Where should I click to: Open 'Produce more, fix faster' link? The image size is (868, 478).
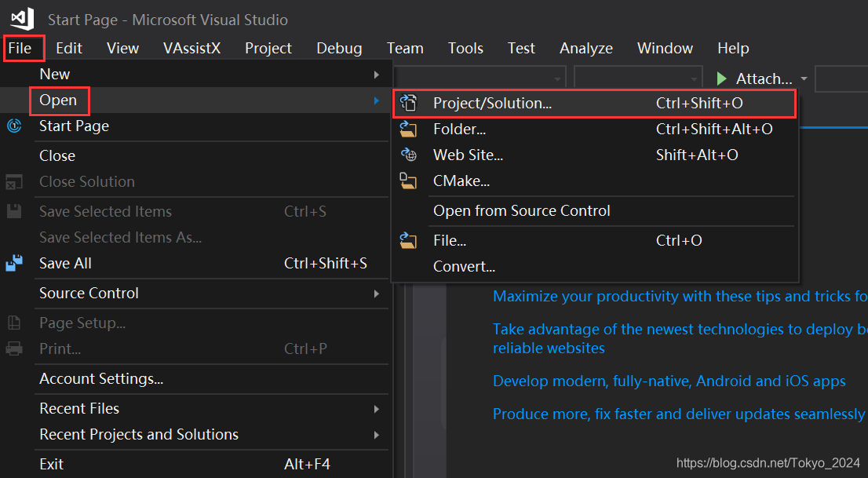tap(679, 414)
